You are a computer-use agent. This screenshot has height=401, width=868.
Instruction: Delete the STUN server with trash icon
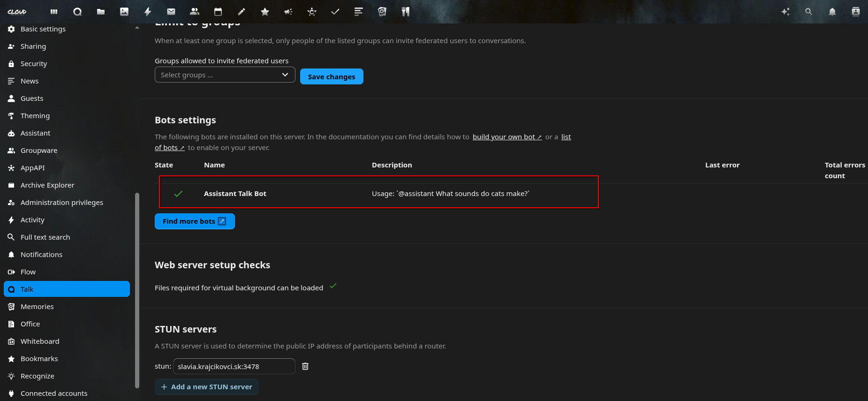(x=305, y=366)
